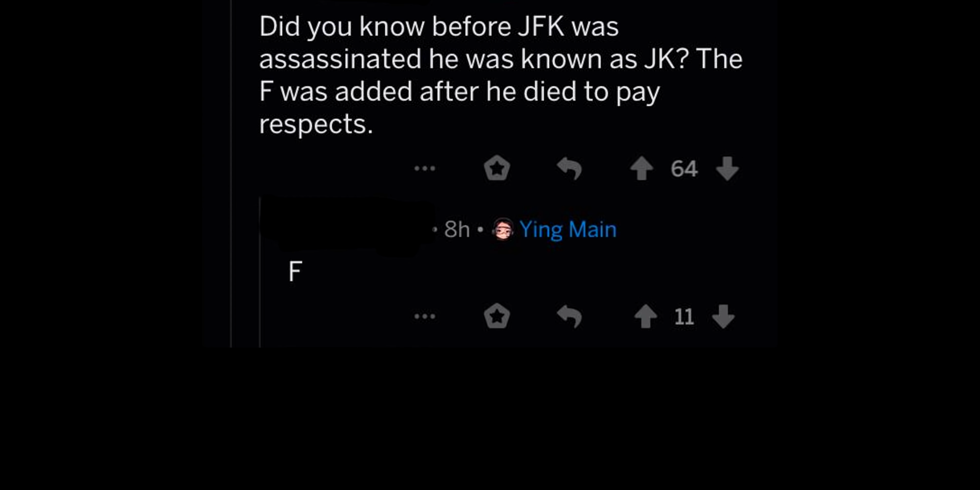The image size is (980, 490).
Task: Tap the flair avatar beside Ying Main
Action: (x=503, y=229)
